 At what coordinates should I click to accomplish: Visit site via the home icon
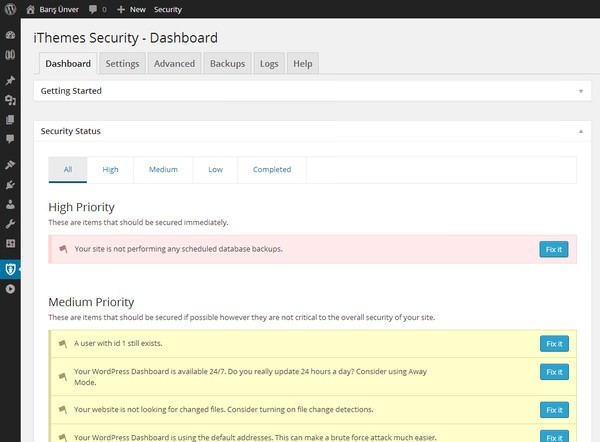(31, 9)
